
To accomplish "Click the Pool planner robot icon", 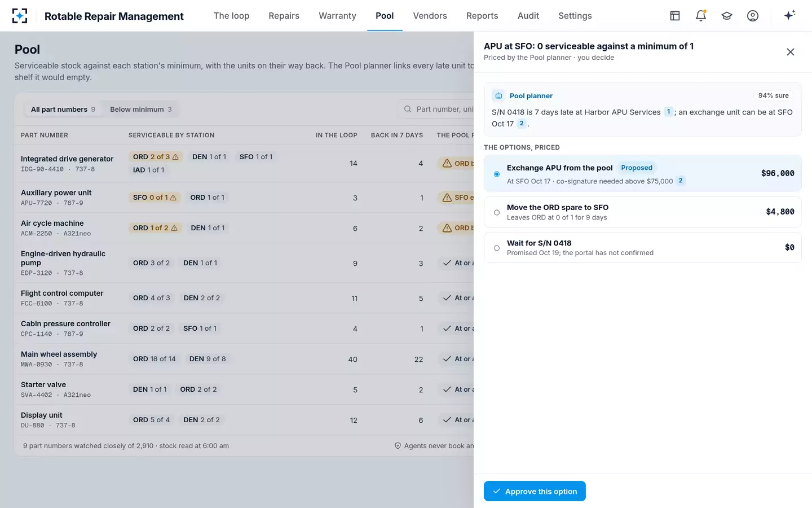I will [498, 96].
